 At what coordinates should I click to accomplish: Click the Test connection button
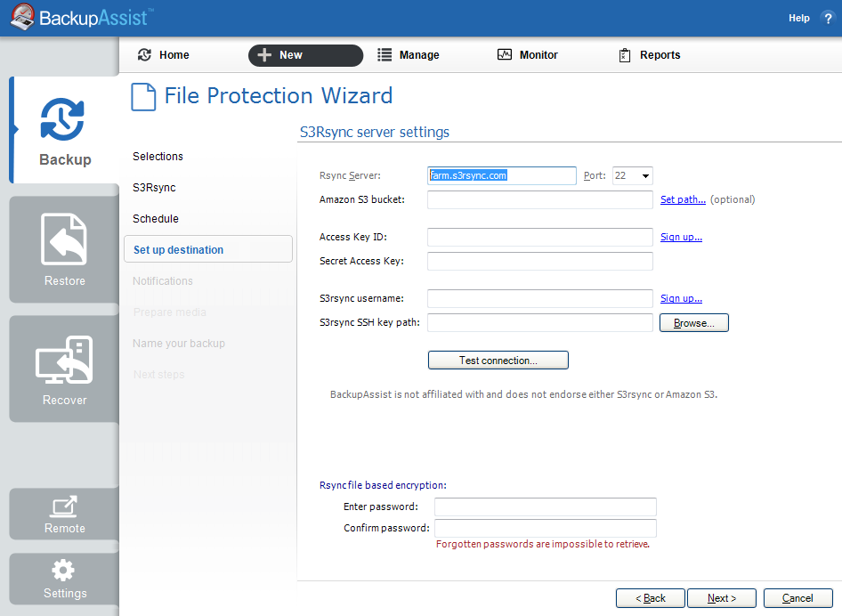coord(498,361)
